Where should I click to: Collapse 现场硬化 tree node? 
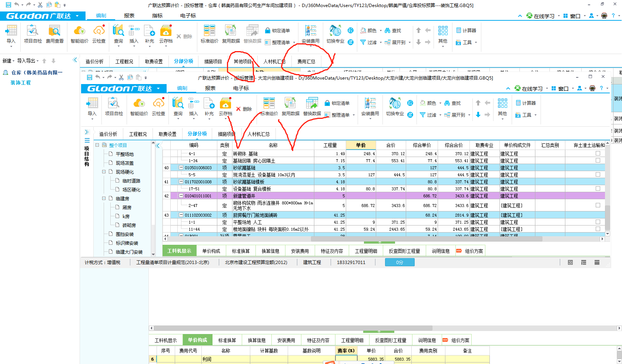(104, 172)
